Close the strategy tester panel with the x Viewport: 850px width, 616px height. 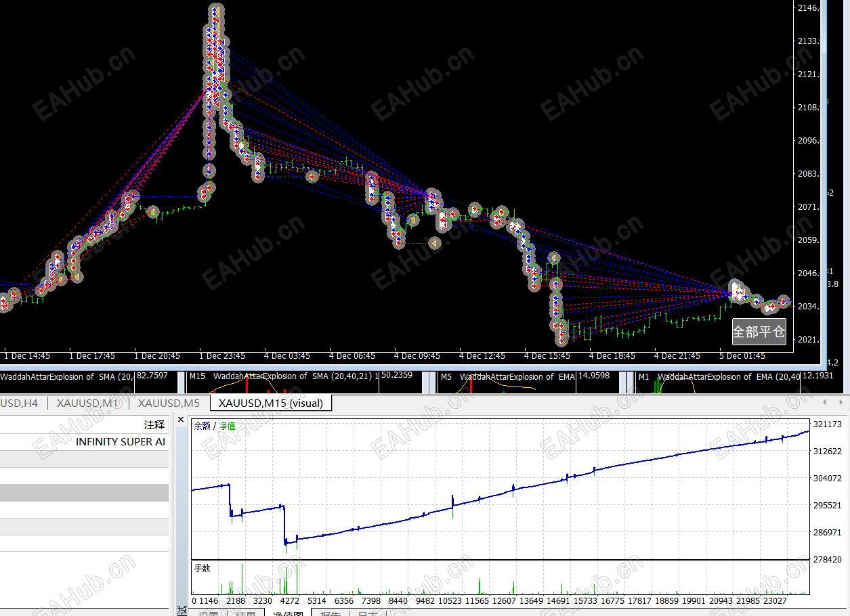click(x=181, y=420)
